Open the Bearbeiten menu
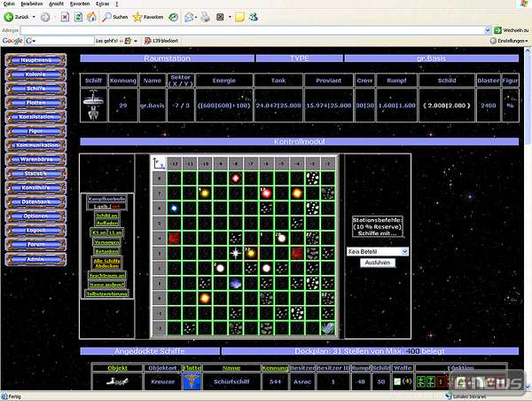The width and height of the screenshot is (532, 401). (32, 4)
